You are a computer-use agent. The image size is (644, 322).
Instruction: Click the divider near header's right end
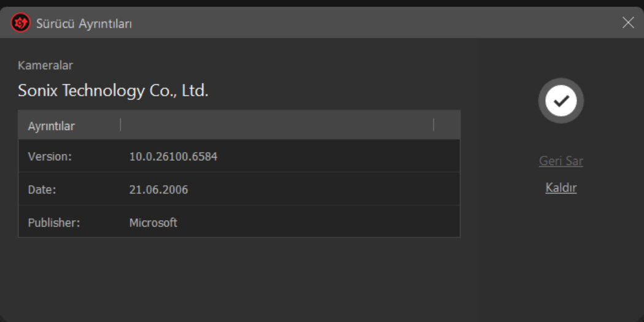coord(434,125)
